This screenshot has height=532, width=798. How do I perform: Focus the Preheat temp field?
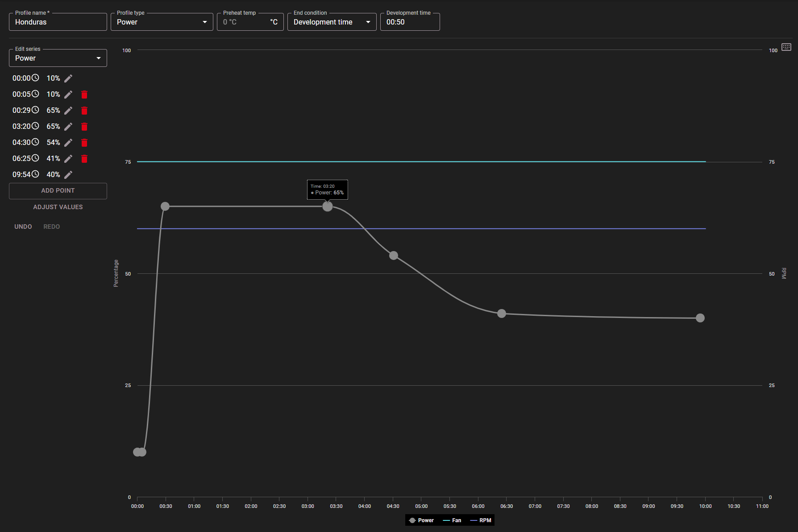tap(250, 22)
